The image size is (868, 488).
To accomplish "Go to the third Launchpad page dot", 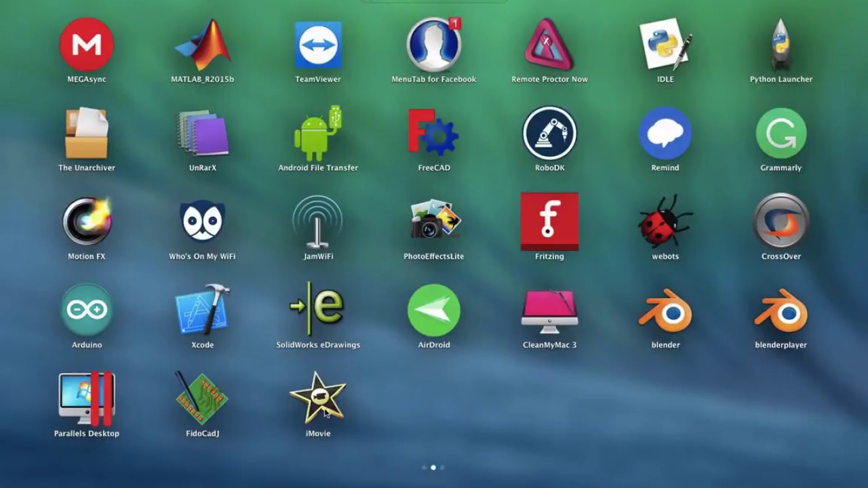I will 442,467.
